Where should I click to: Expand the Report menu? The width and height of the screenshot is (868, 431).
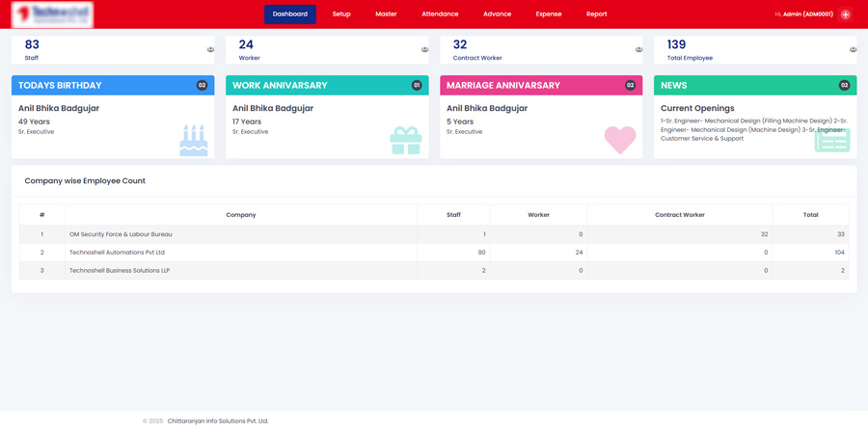pyautogui.click(x=596, y=14)
